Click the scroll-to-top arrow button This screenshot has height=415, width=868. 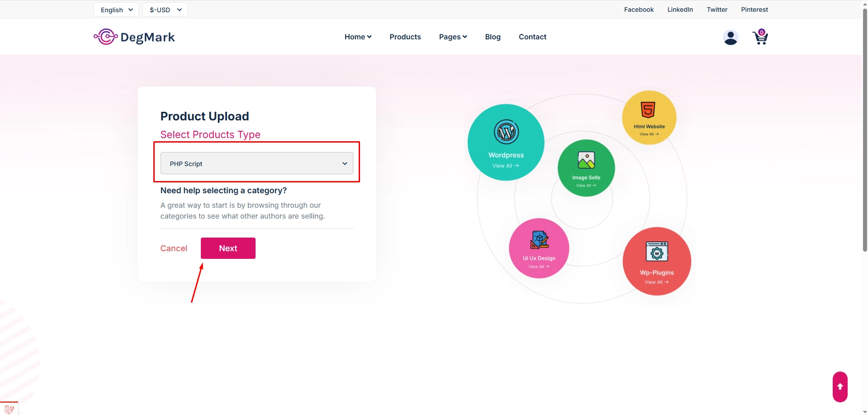pos(840,387)
